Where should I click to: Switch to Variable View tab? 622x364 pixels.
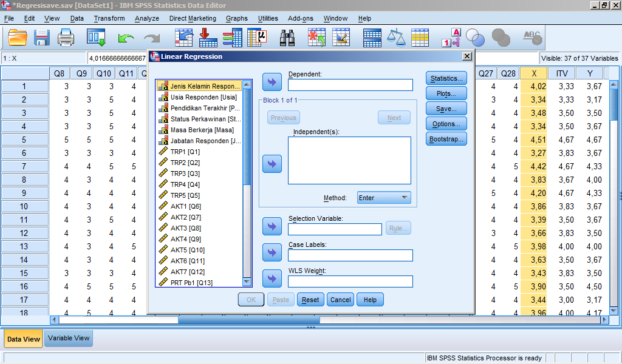pos(69,339)
